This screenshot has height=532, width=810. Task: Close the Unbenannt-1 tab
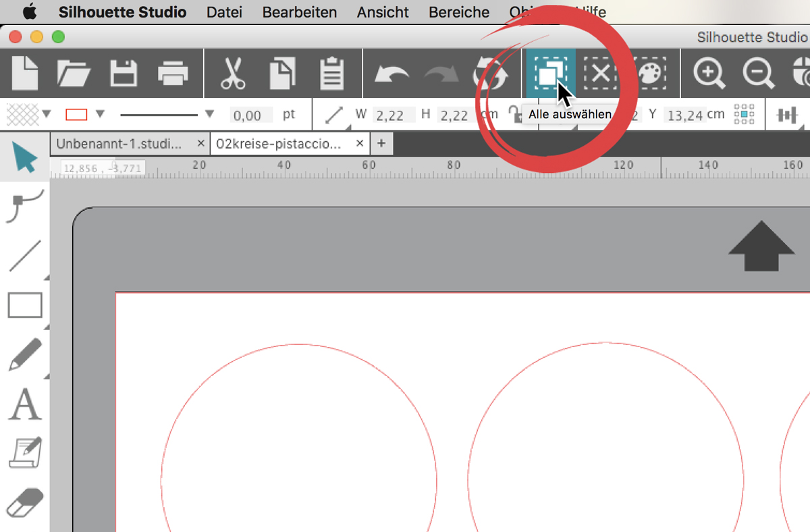pos(200,144)
